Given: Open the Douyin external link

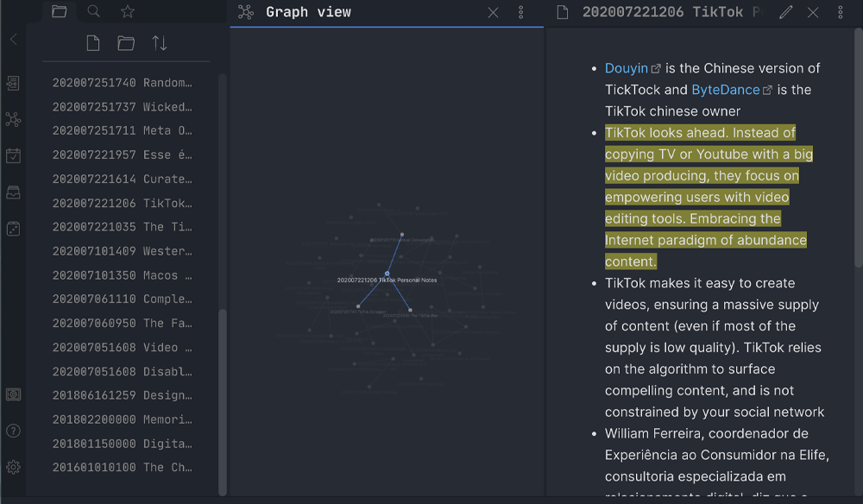Looking at the screenshot, I should pyautogui.click(x=633, y=68).
